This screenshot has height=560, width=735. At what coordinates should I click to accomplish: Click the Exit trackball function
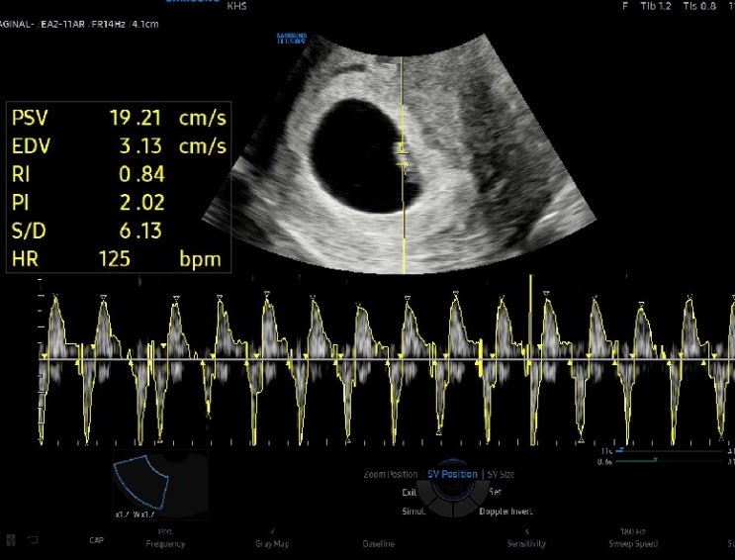[x=410, y=492]
